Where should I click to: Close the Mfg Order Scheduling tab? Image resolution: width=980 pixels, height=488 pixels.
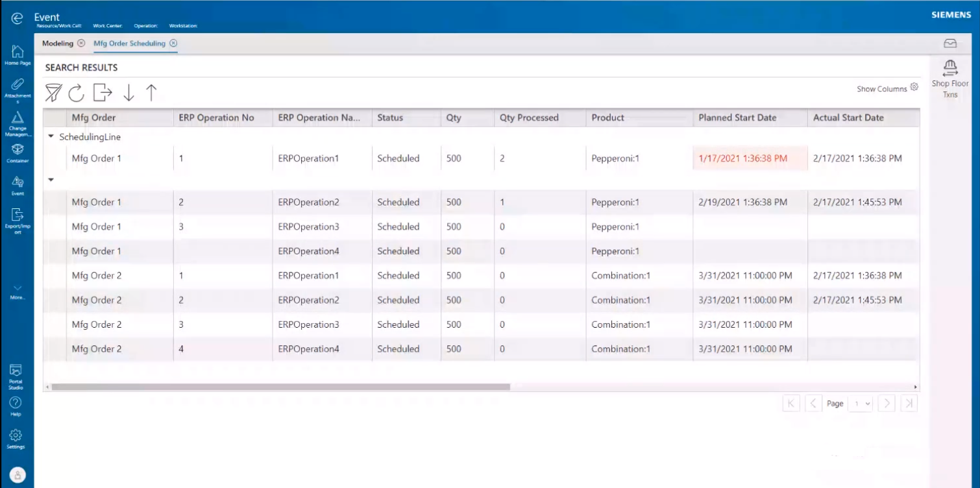173,43
